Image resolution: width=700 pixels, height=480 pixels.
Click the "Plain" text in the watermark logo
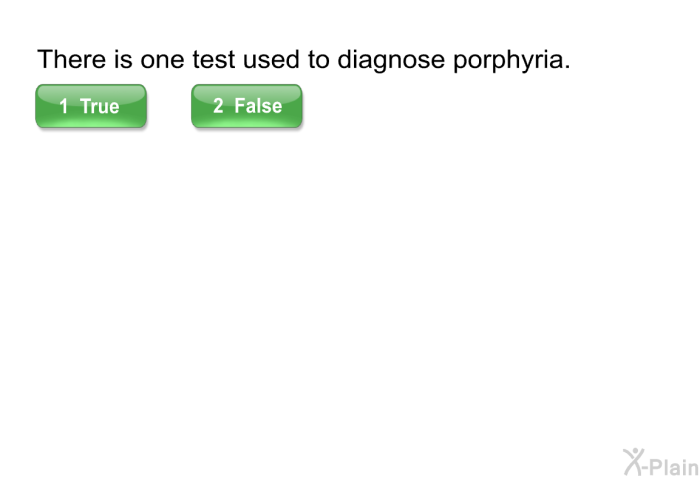(674, 467)
